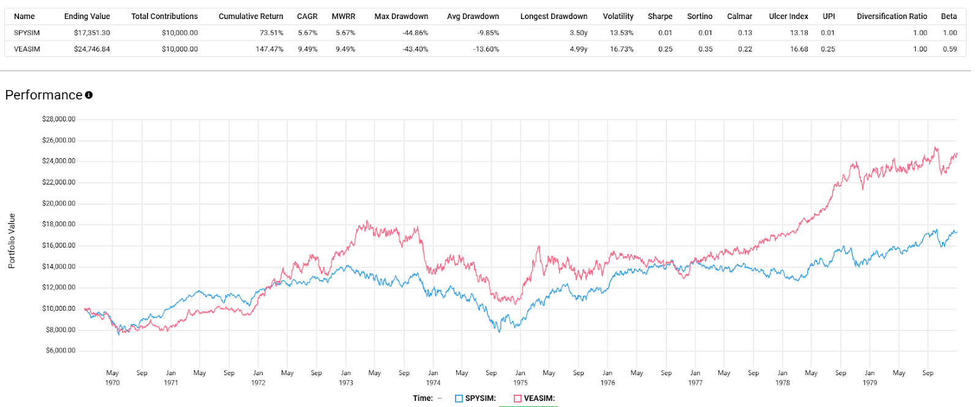980x407 pixels.
Task: Select the SPYSIM table row name
Action: click(x=27, y=33)
